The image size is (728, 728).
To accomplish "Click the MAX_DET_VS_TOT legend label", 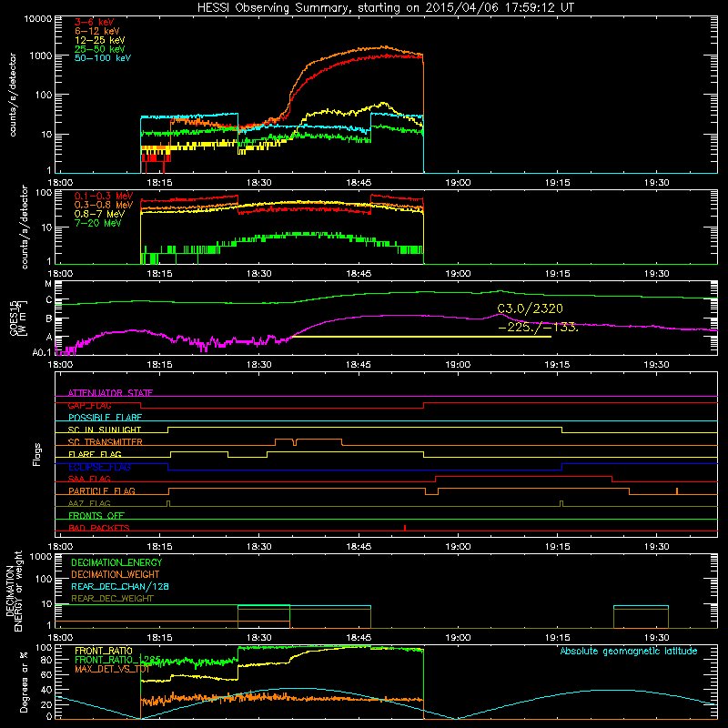I will [x=112, y=669].
